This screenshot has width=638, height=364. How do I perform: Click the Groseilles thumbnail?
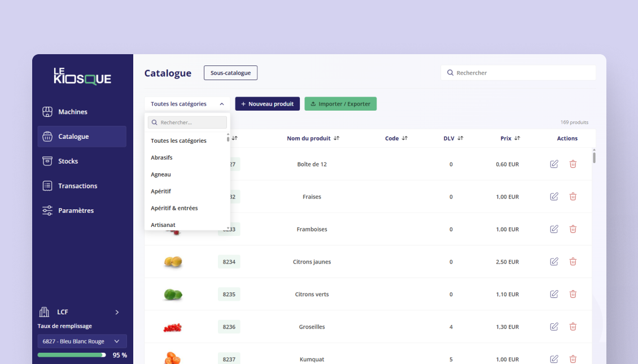click(x=173, y=327)
